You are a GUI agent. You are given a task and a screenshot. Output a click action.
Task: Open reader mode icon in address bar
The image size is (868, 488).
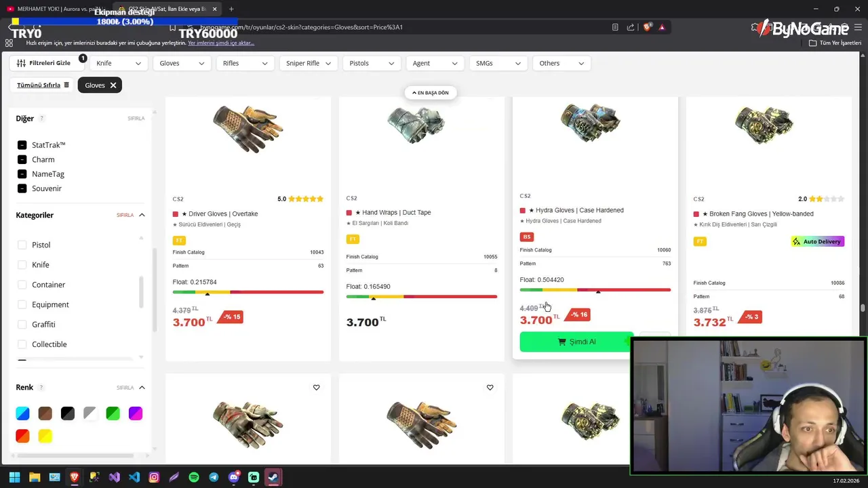pyautogui.click(x=615, y=27)
